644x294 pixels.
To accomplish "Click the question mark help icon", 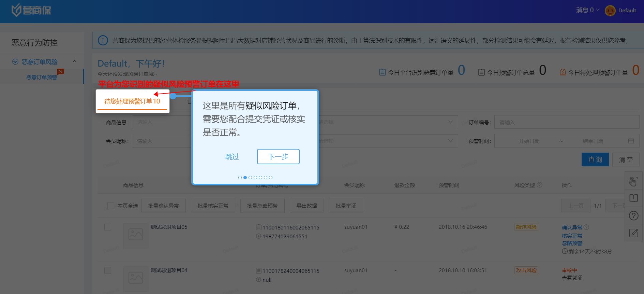I will tap(633, 216).
